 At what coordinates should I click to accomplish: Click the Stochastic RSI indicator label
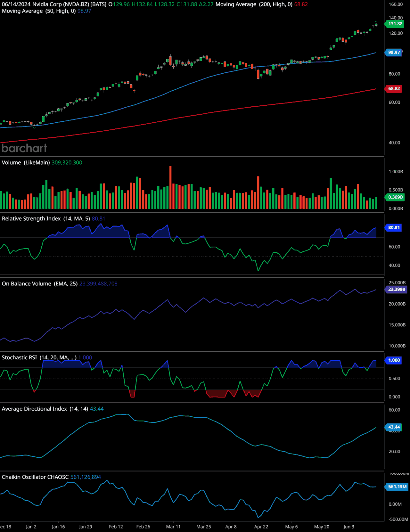tap(39, 357)
